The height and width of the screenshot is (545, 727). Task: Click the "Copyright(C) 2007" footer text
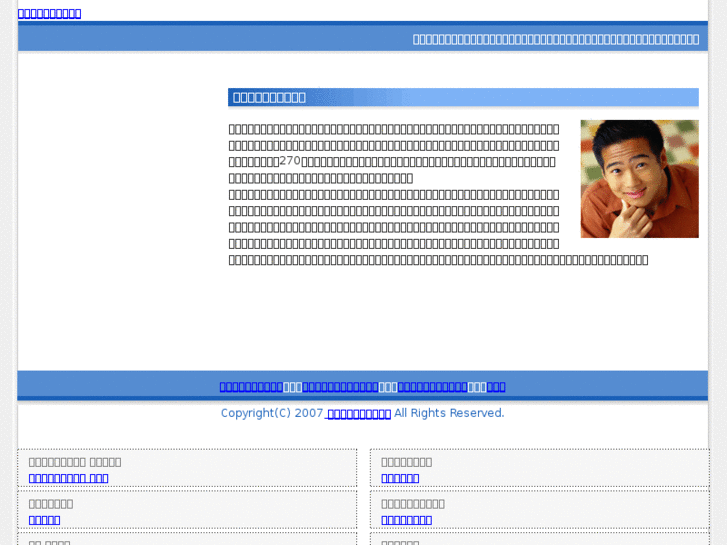[x=272, y=413]
